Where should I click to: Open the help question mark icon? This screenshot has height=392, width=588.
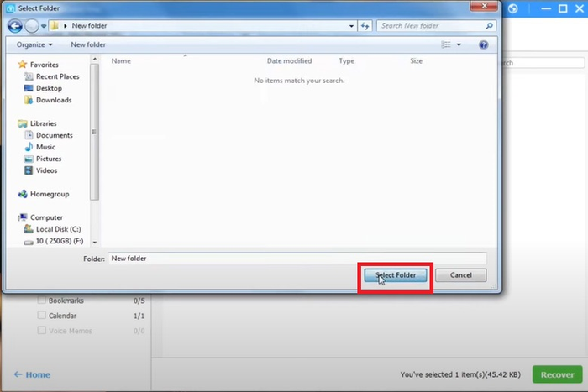484,44
